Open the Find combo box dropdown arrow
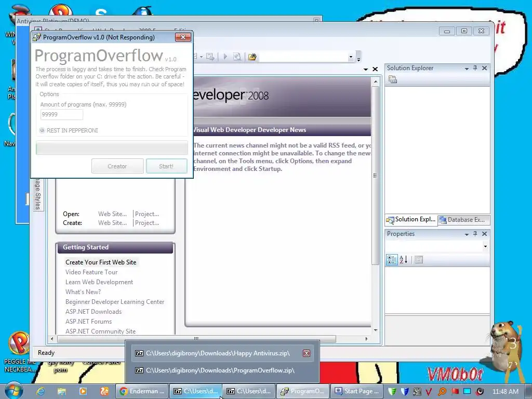Screen dimensions: 532x399 point(351,57)
